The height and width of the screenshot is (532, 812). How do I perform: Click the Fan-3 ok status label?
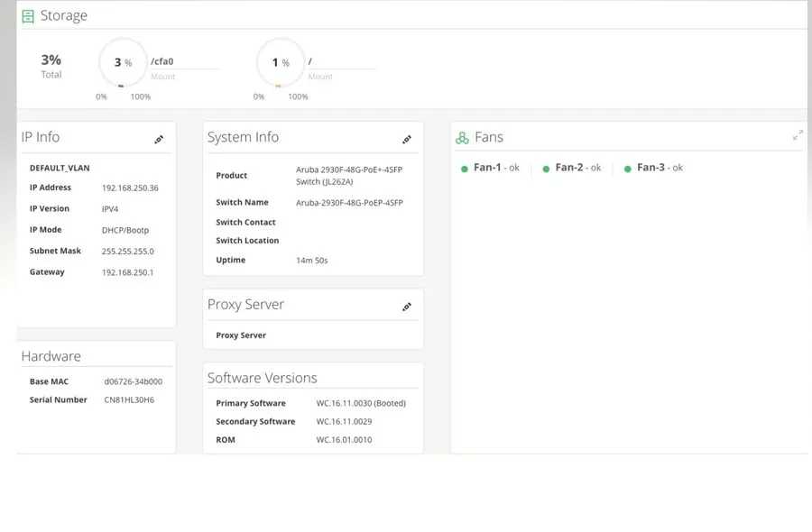coord(660,168)
